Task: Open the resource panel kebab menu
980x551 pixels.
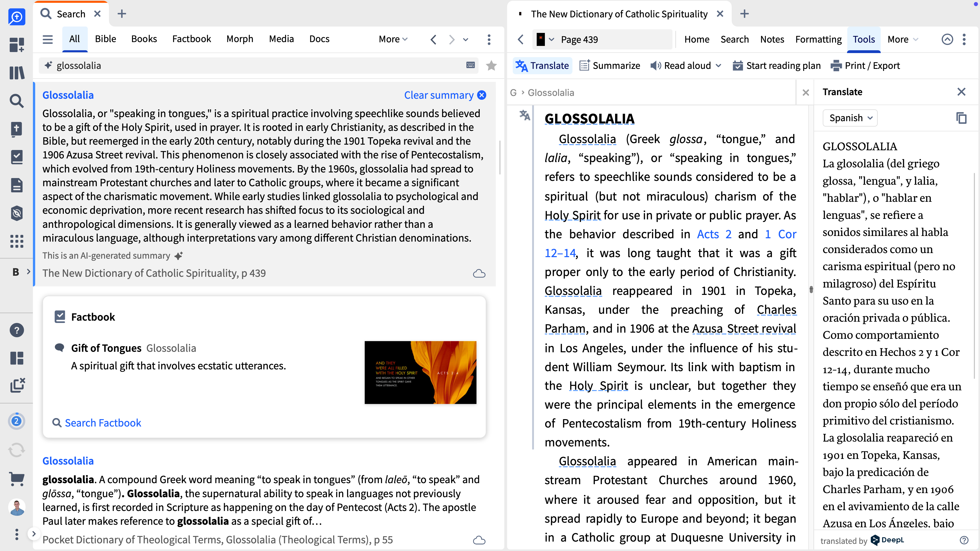Action: pos(964,39)
